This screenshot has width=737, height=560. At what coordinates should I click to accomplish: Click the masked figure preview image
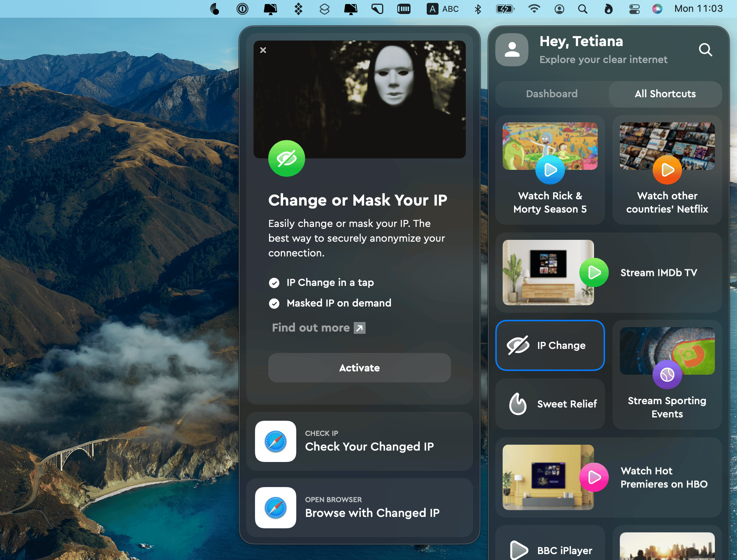click(360, 99)
